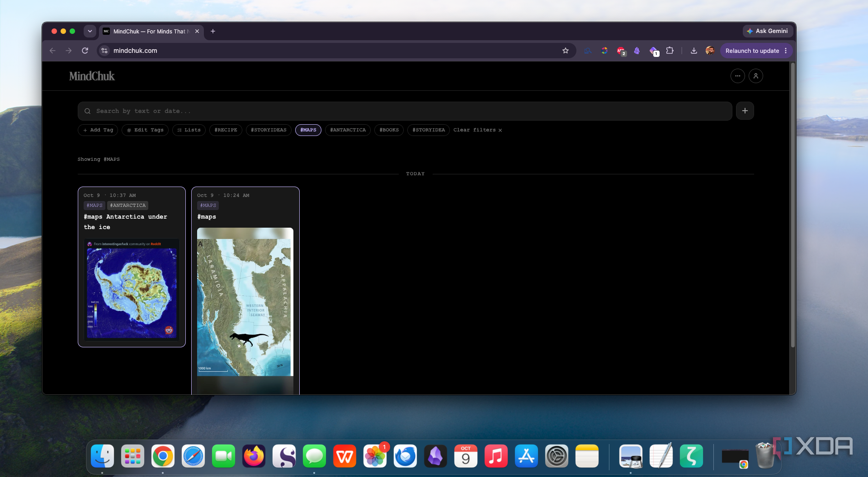
Task: Click the #ANTARCTICA tag on the first note card
Action: point(128,206)
